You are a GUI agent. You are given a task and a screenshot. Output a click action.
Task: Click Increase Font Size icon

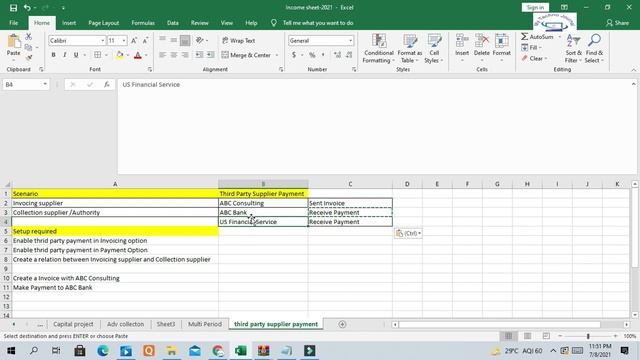coord(134,40)
